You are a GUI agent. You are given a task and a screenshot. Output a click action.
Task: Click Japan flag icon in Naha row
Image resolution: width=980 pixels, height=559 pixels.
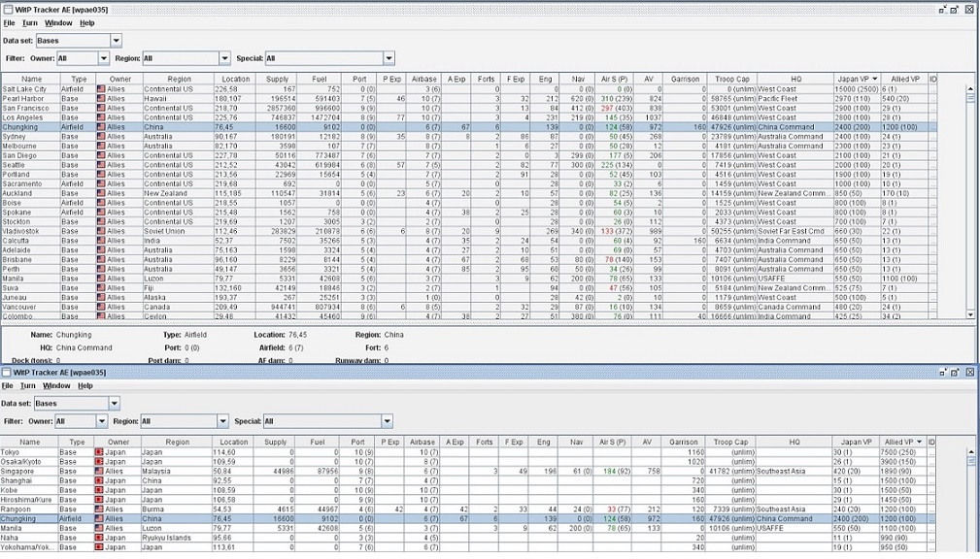(99, 538)
